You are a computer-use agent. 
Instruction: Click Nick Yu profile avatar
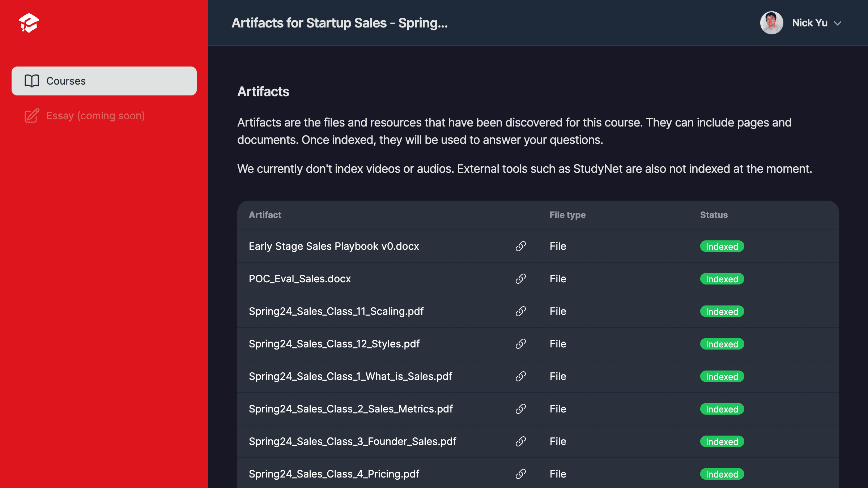(771, 23)
